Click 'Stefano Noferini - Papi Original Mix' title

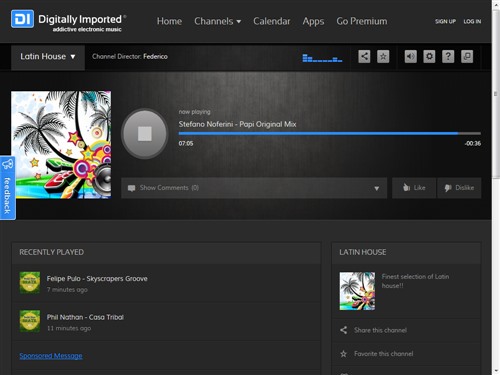point(237,124)
